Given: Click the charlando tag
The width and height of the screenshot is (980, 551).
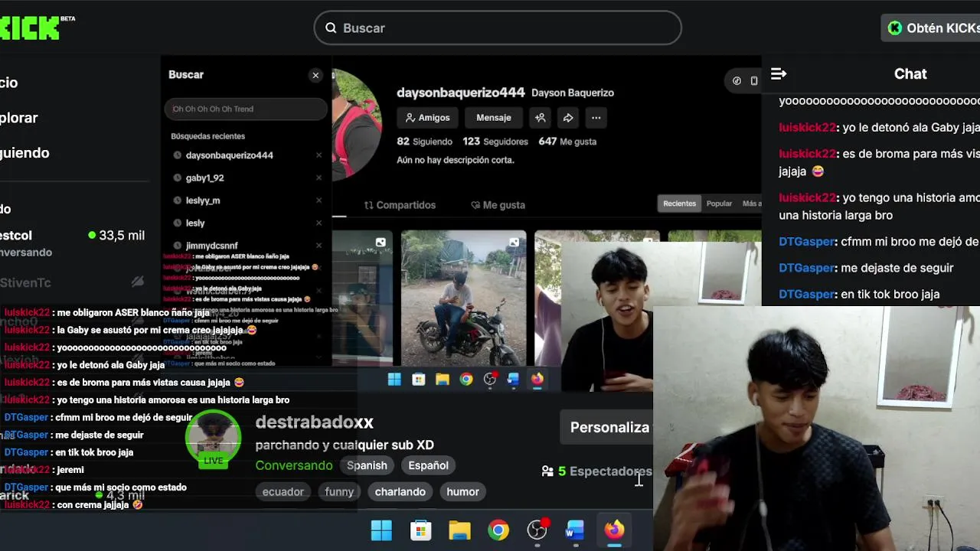Looking at the screenshot, I should (400, 492).
